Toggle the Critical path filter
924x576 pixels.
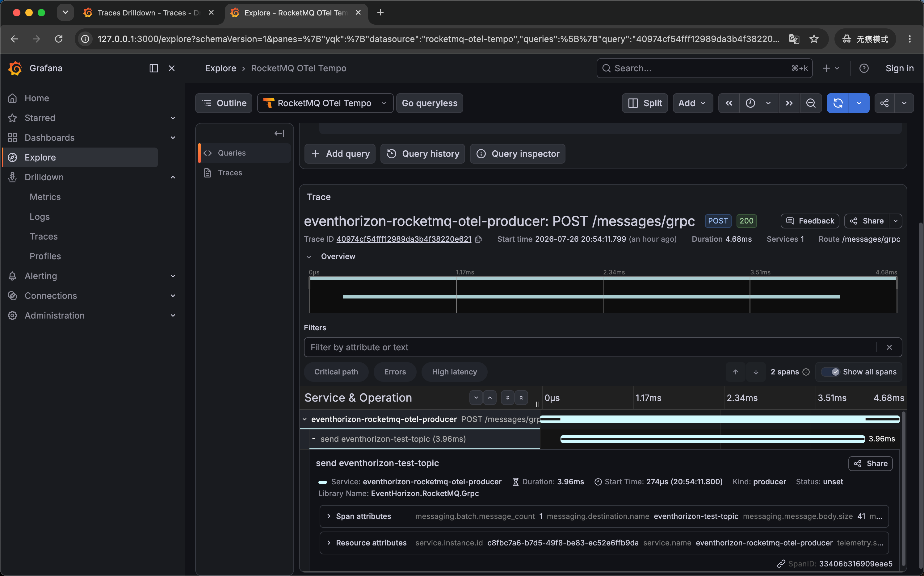[x=336, y=372]
